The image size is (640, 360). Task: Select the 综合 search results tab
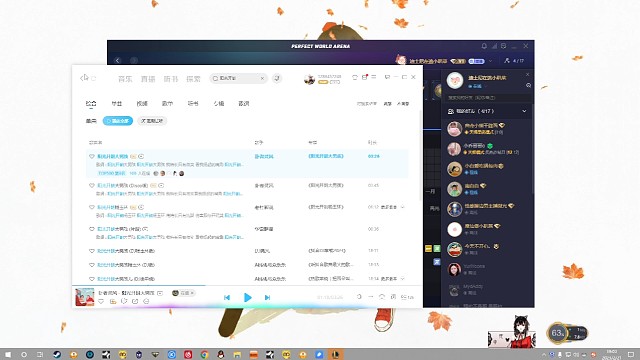tap(91, 104)
